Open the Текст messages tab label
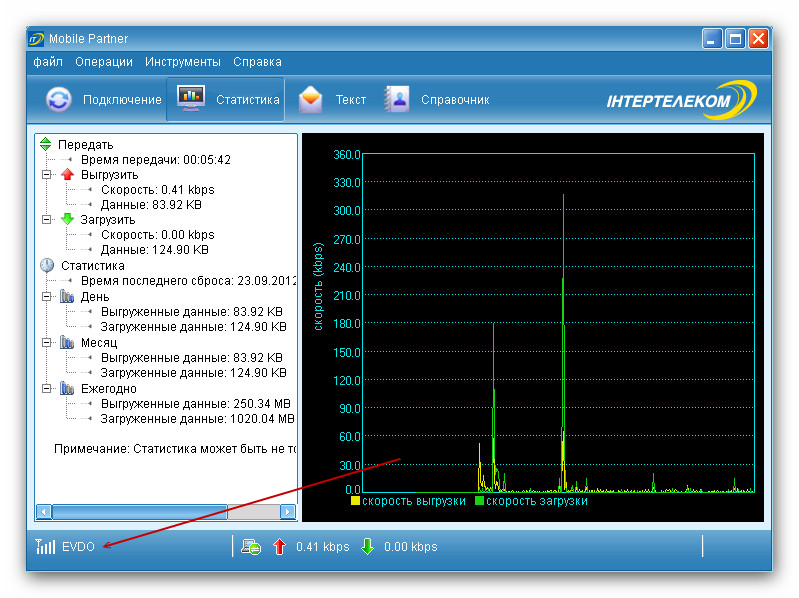The width and height of the screenshot is (799, 598). coord(351,100)
